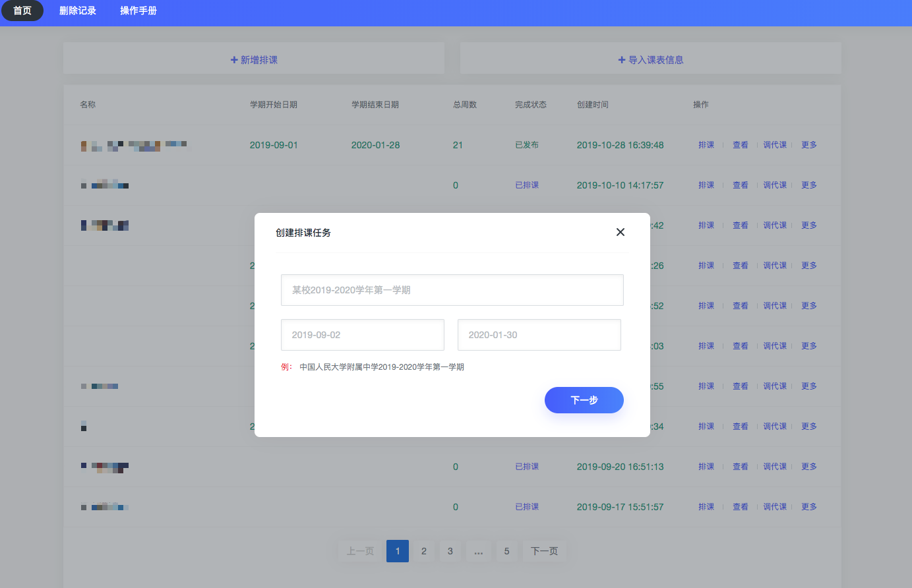The image size is (912, 588).
Task: Click the 下一步 button
Action: click(584, 400)
